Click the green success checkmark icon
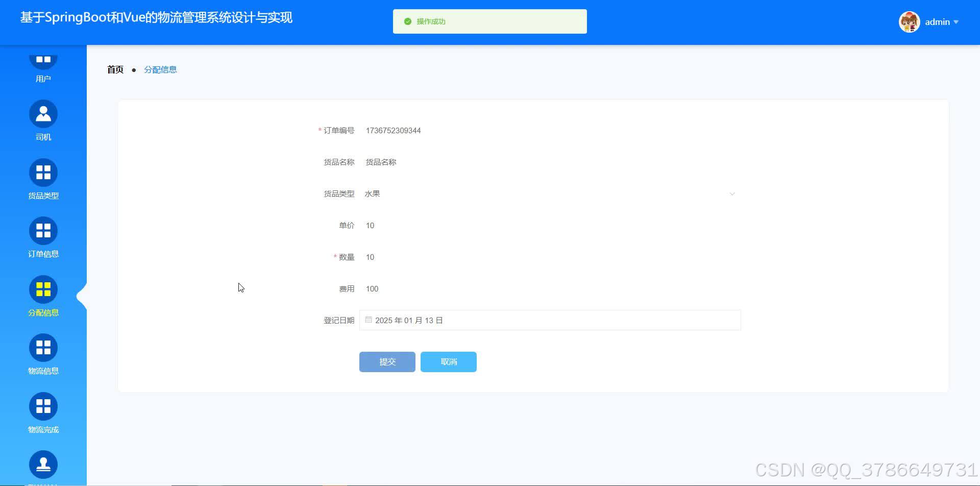The image size is (980, 486). click(407, 21)
